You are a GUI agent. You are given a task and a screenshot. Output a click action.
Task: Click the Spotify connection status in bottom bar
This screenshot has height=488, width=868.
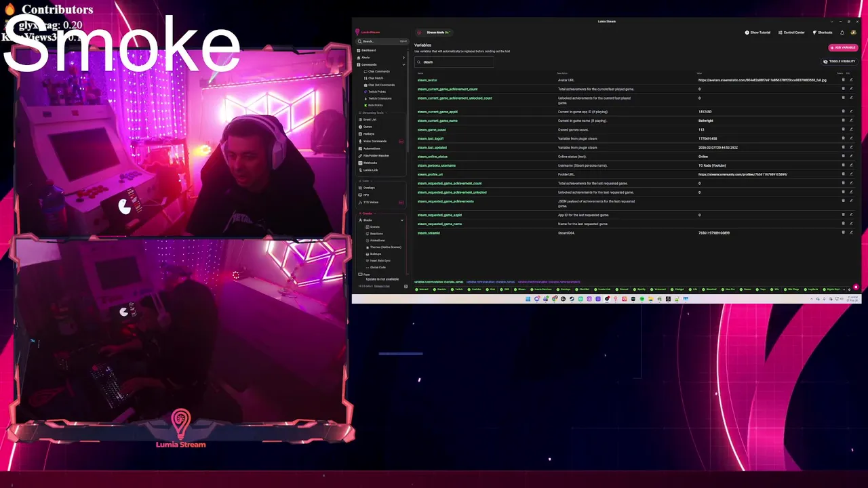[639, 289]
